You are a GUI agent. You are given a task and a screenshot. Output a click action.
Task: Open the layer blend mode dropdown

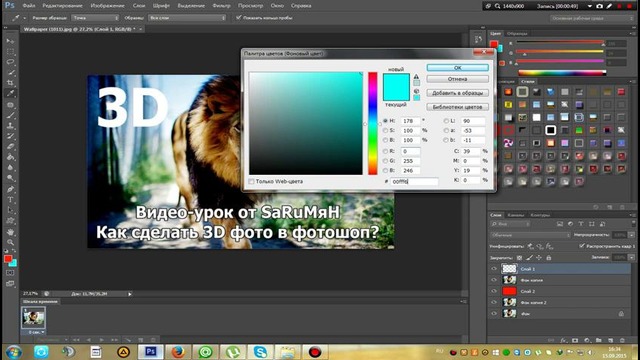530,235
